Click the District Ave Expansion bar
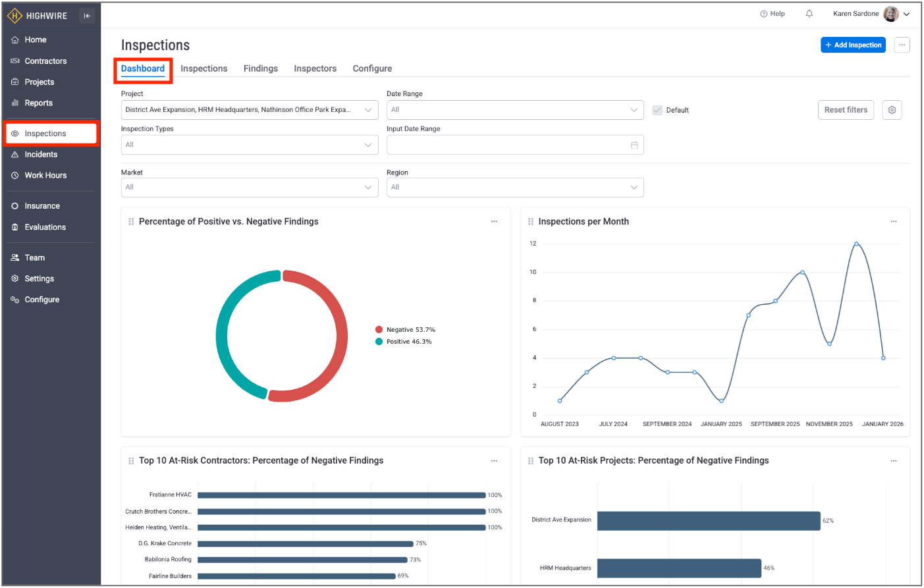This screenshot has width=924, height=588. coord(708,521)
